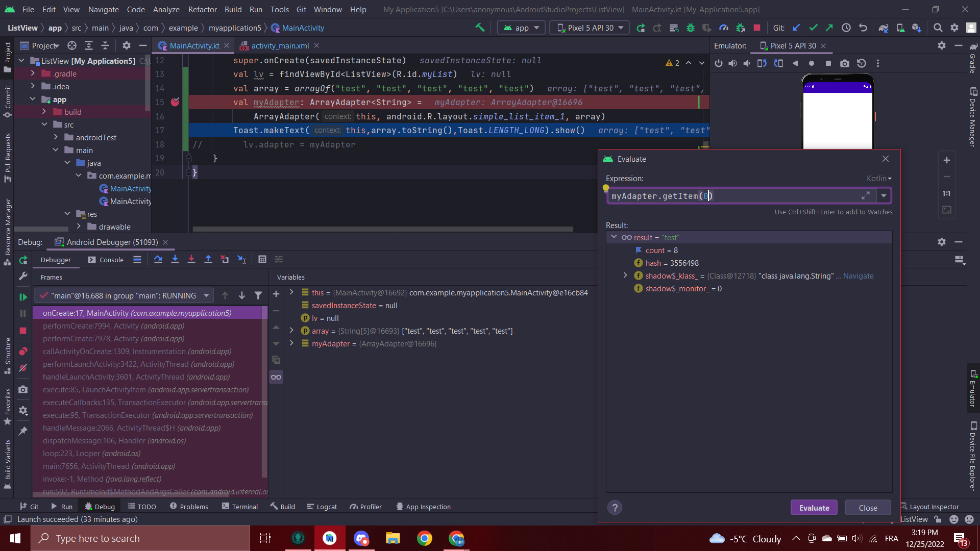This screenshot has height=551, width=980.
Task: Click the New Watch plus icon
Action: [x=276, y=294]
